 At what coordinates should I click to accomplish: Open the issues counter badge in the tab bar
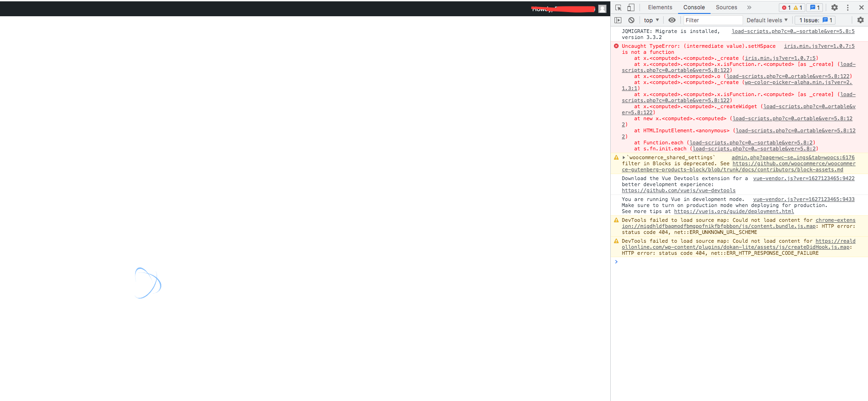(815, 7)
